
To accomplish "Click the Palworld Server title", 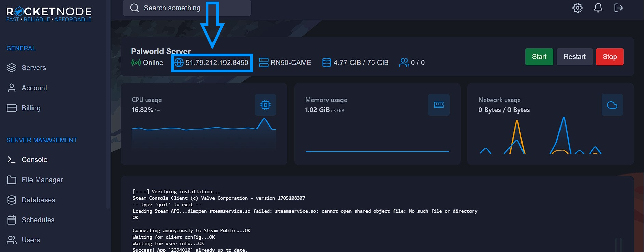I will coord(161,51).
